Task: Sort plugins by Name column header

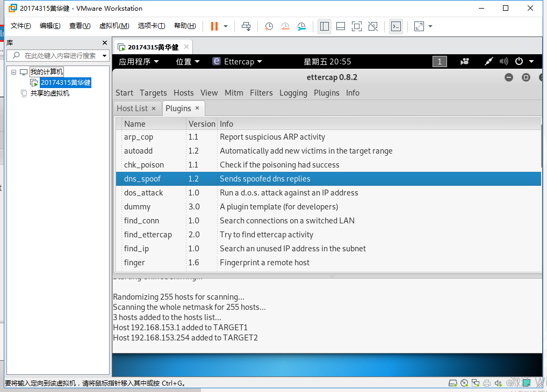Action: click(154, 124)
